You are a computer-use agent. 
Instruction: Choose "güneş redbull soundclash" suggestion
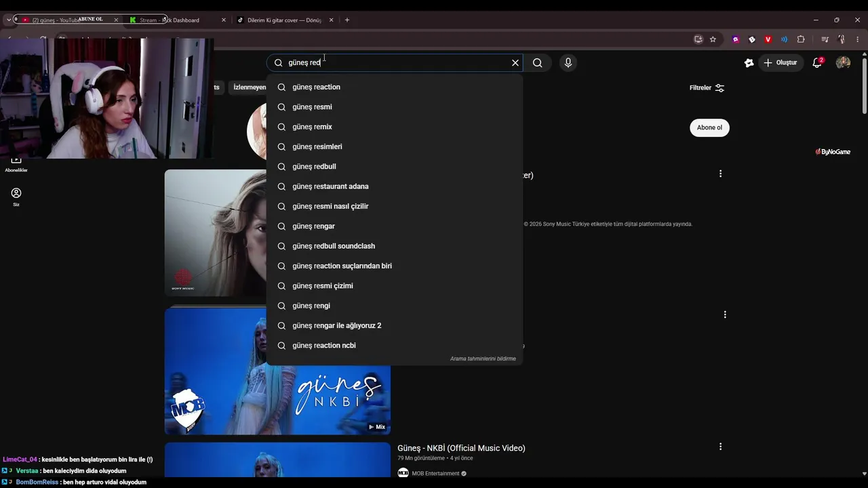395,246
